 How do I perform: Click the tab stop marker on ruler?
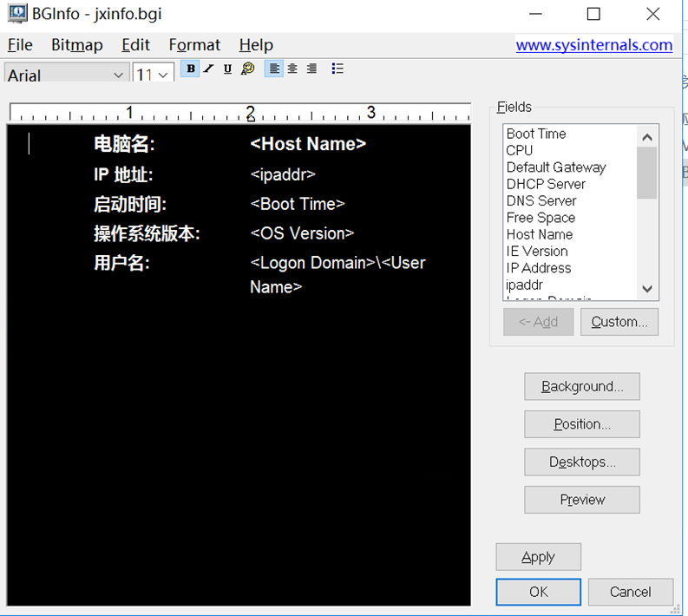coord(251,118)
